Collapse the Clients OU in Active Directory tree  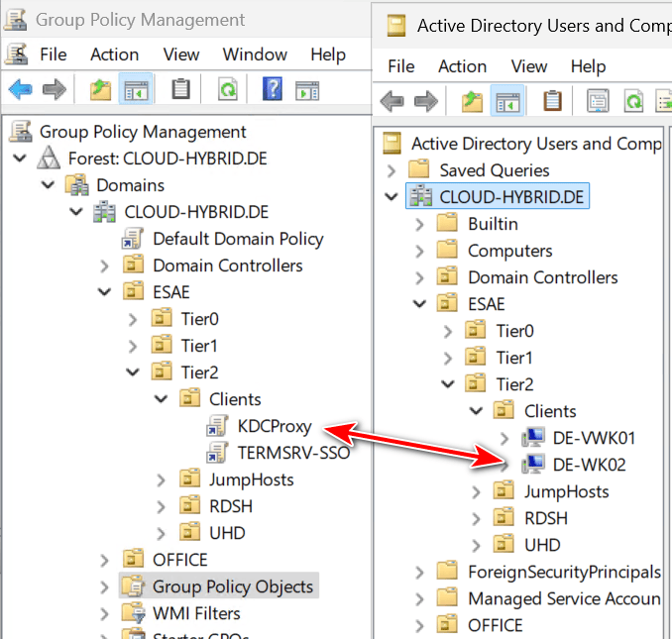coord(477,411)
